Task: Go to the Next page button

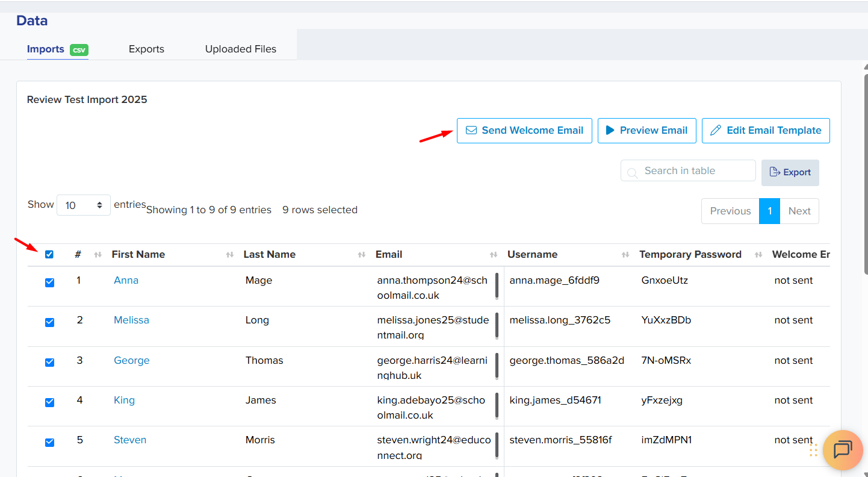Action: click(x=799, y=211)
